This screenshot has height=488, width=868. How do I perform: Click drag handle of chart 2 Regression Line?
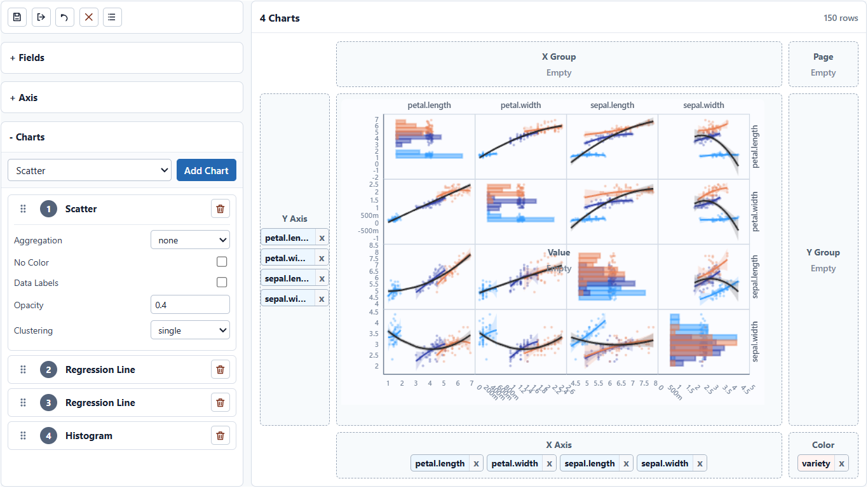click(24, 370)
